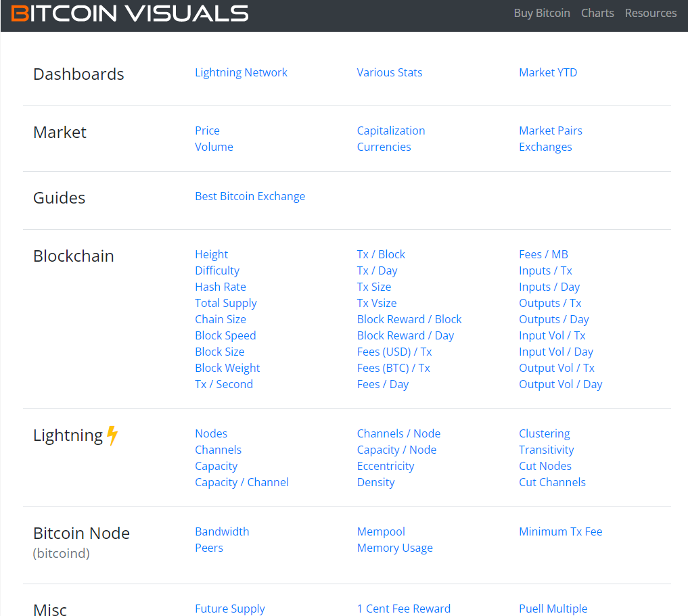View the Hash Rate chart
Viewport: 688px width, 616px height.
pyautogui.click(x=221, y=287)
